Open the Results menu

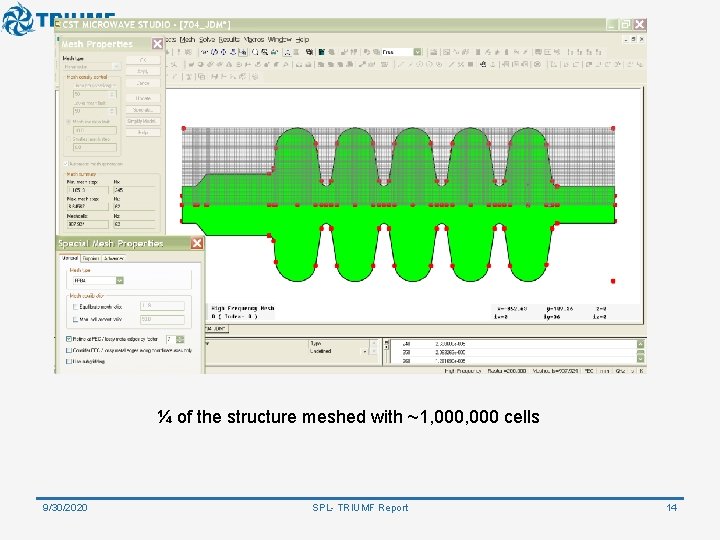click(229, 39)
